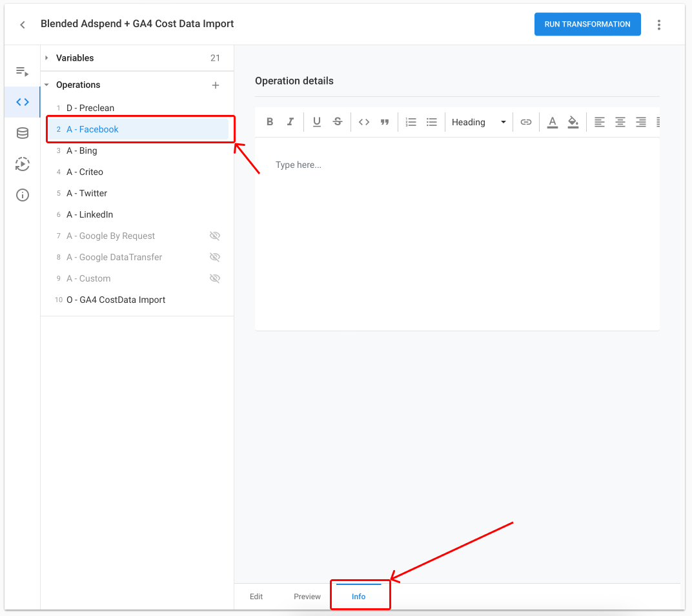Toggle strikethrough formatting

tap(338, 122)
